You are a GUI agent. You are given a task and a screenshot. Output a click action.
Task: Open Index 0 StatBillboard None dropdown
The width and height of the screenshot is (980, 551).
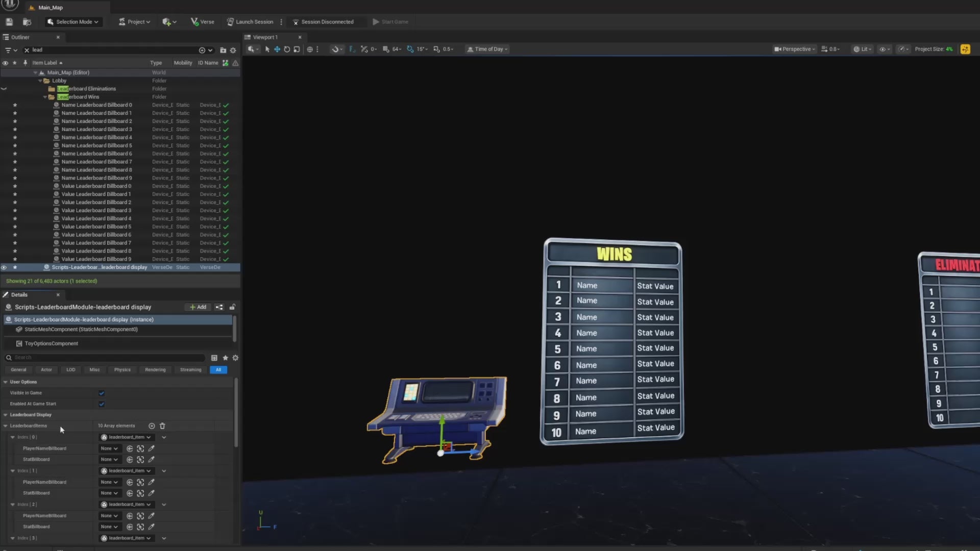(x=109, y=460)
